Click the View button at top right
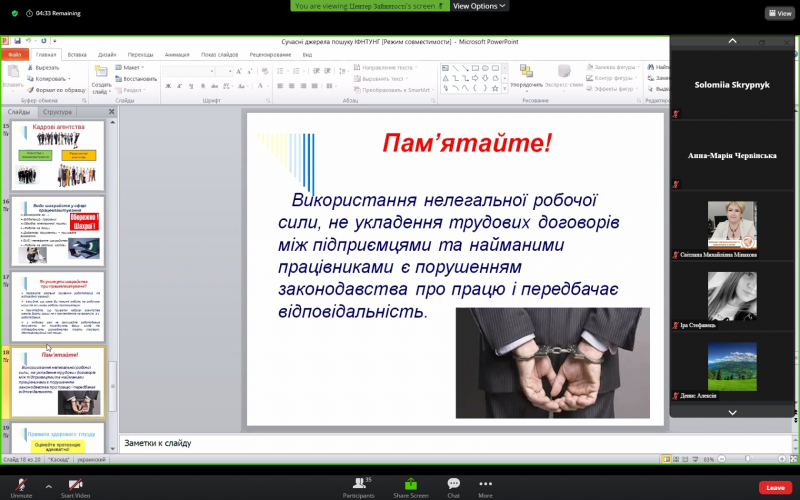The height and width of the screenshot is (500, 800). tap(780, 14)
